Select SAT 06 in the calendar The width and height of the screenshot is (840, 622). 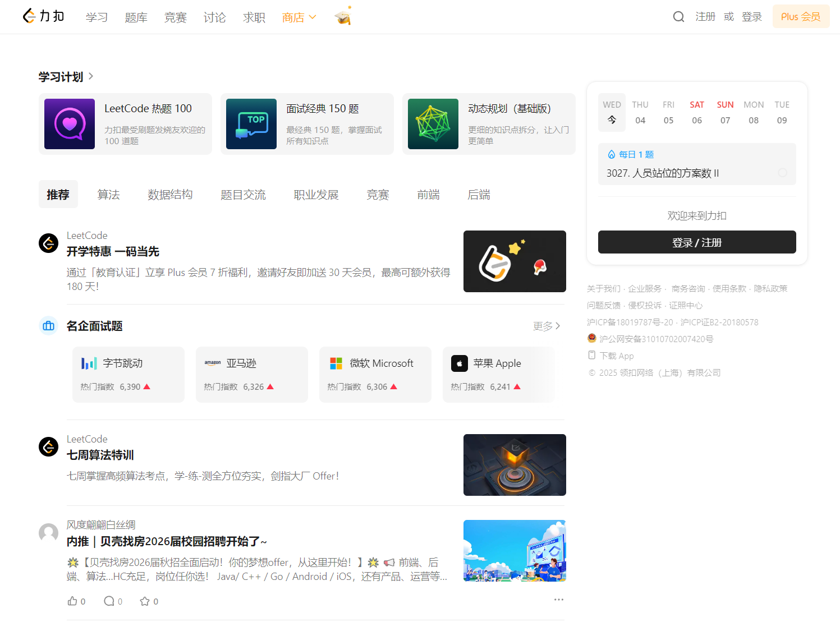pos(697,112)
